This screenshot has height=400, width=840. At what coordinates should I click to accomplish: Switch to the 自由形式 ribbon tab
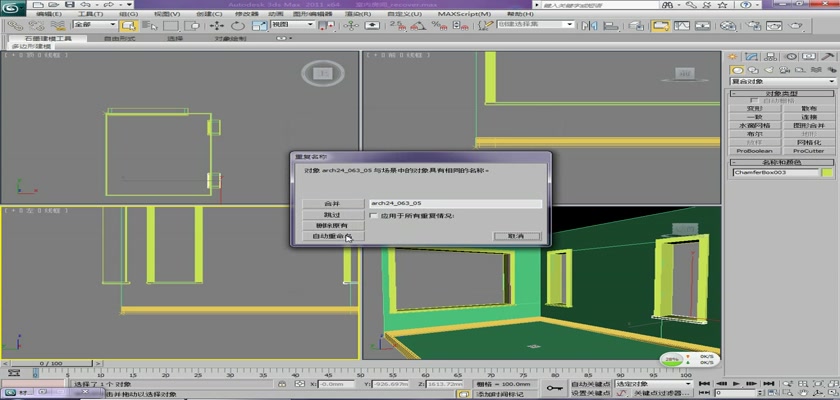click(x=119, y=39)
